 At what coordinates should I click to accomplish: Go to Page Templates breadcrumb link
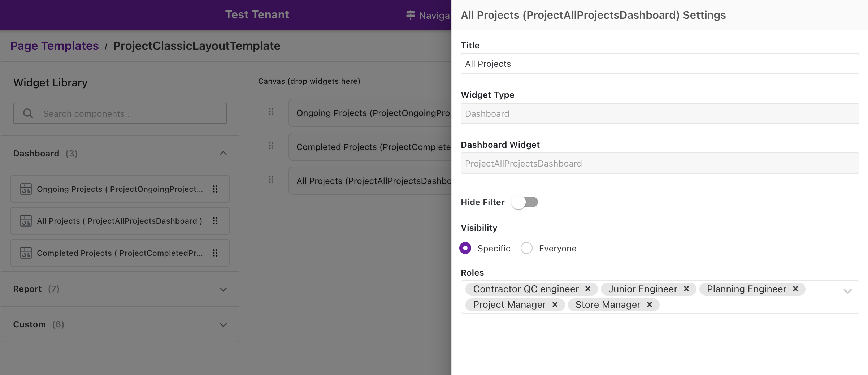55,46
